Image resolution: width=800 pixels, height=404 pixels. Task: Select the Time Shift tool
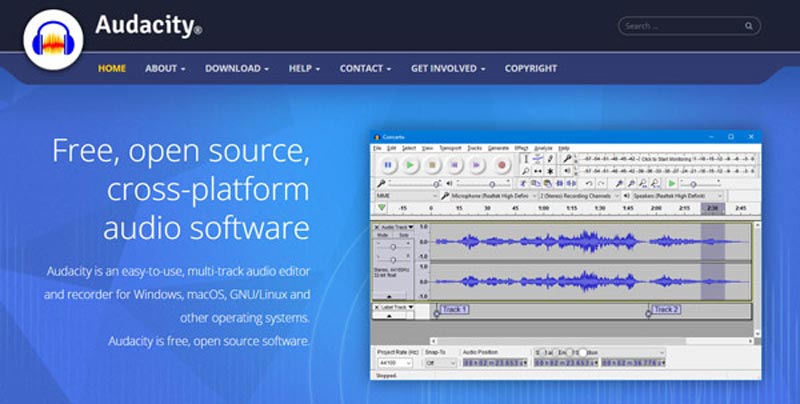coord(537,171)
